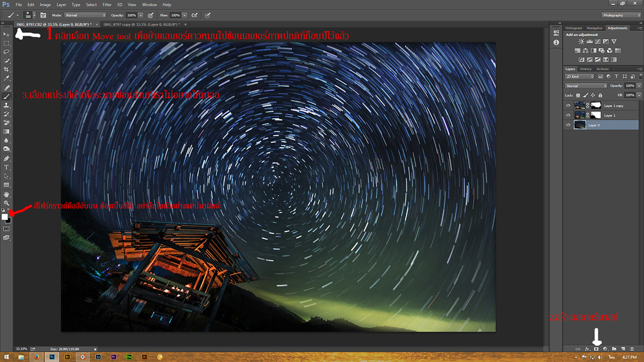Hide Layer 0 with eye icon
The width and height of the screenshot is (644, 362).
[x=568, y=125]
